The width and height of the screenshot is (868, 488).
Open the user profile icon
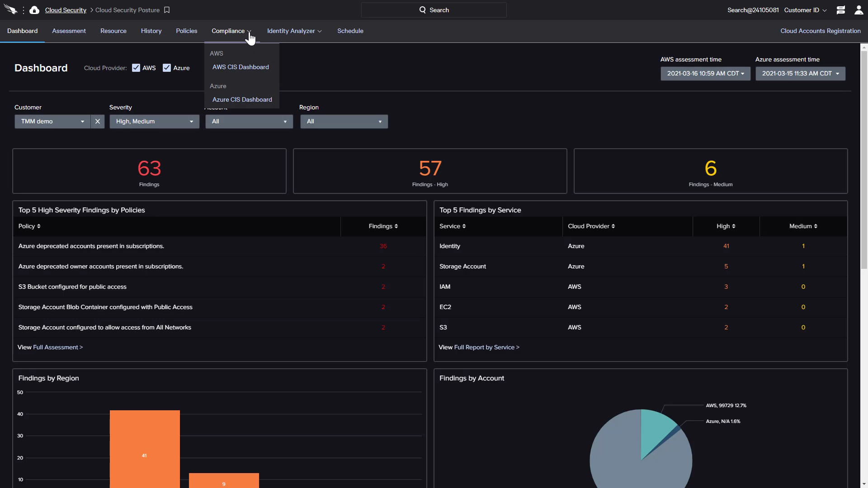coord(859,10)
